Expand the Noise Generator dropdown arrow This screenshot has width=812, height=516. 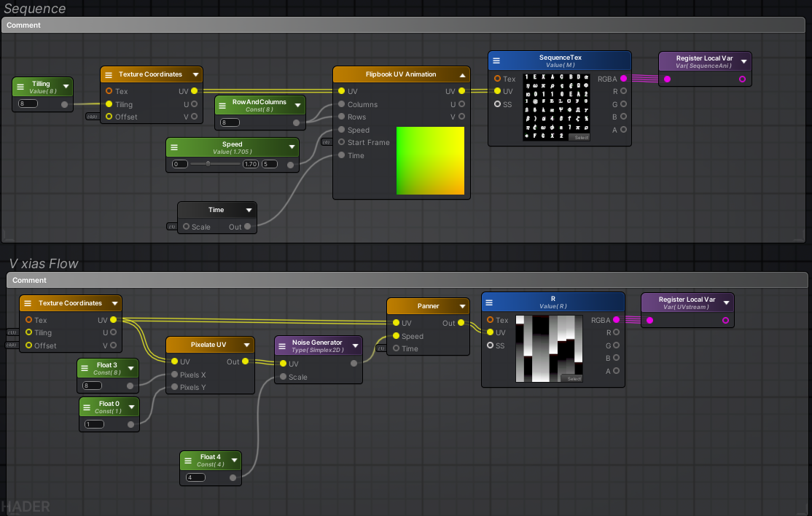(355, 345)
